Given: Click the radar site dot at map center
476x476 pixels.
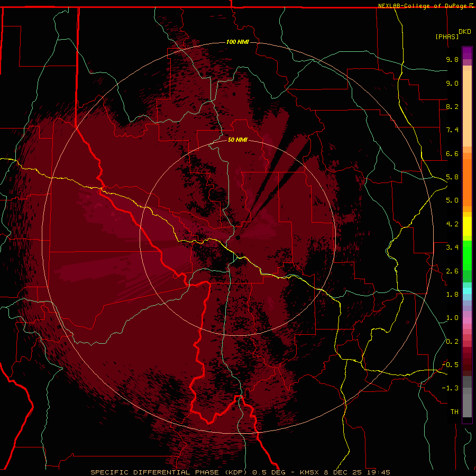Looking at the screenshot, I should point(238,238).
